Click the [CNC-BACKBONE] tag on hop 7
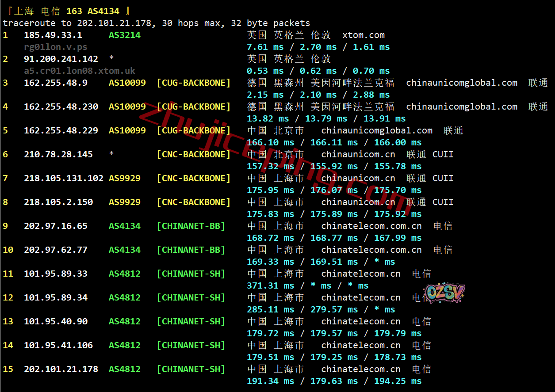Screen dimensions: 555x392 tap(194, 179)
